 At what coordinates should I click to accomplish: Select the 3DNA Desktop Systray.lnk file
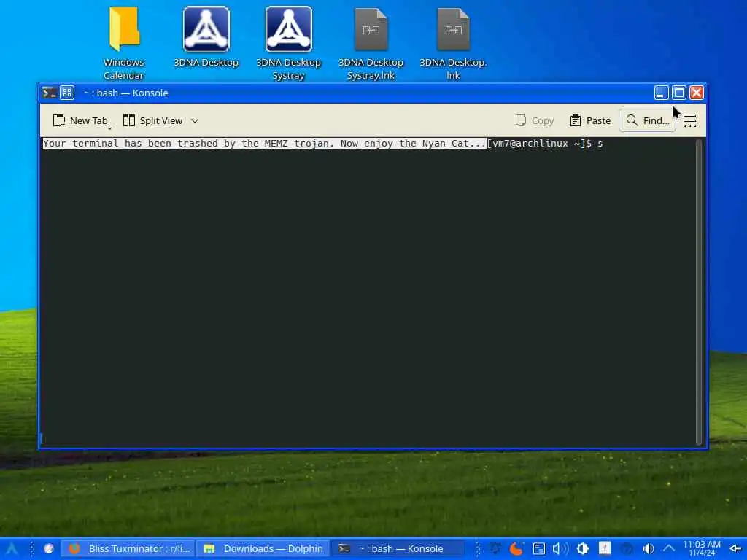[x=371, y=44]
